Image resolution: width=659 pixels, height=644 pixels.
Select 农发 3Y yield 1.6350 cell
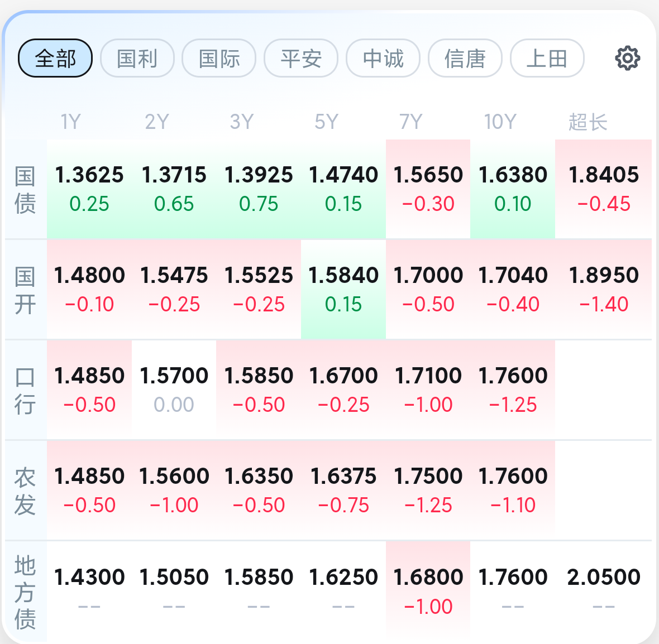259,490
